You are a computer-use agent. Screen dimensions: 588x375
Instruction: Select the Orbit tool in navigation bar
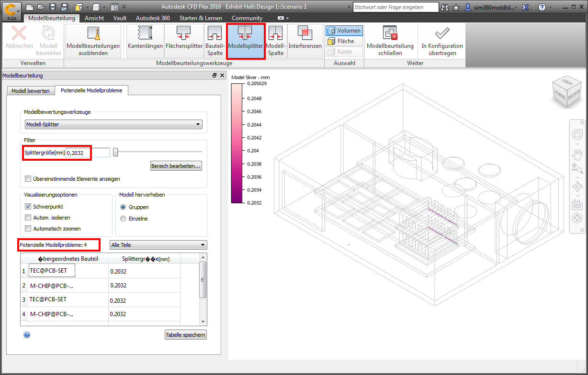(577, 186)
